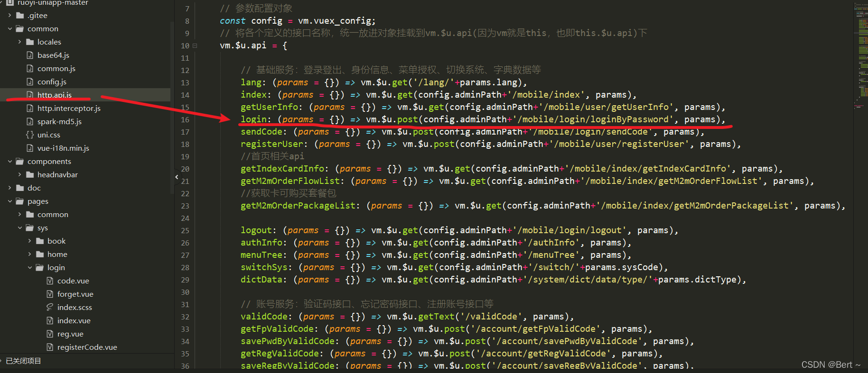This screenshot has width=868, height=373.
Task: Fold code at line 10 marker
Action: pyautogui.click(x=195, y=46)
